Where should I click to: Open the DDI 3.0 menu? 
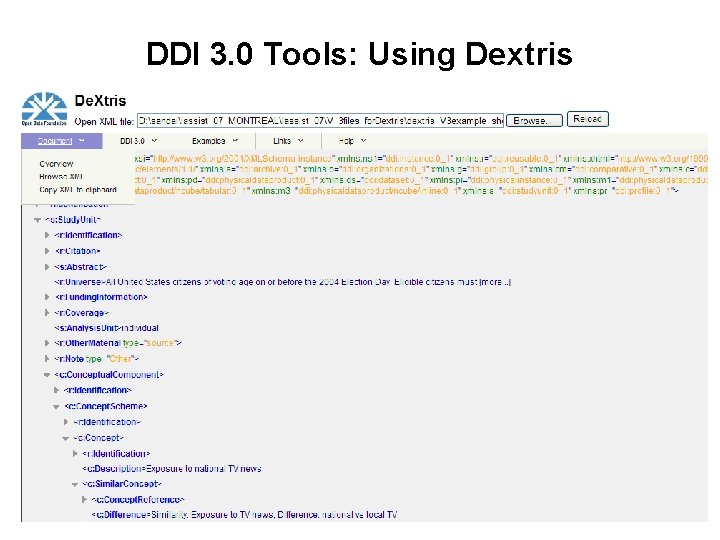point(138,141)
